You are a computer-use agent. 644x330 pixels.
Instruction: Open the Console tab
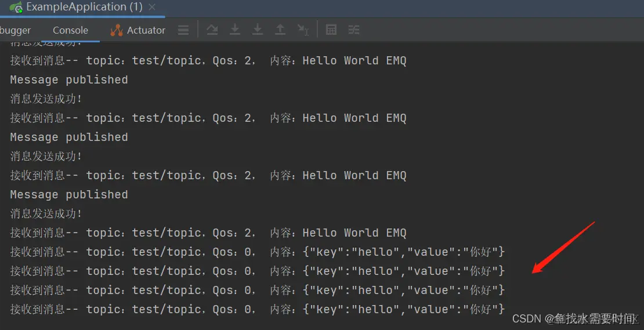[70, 30]
